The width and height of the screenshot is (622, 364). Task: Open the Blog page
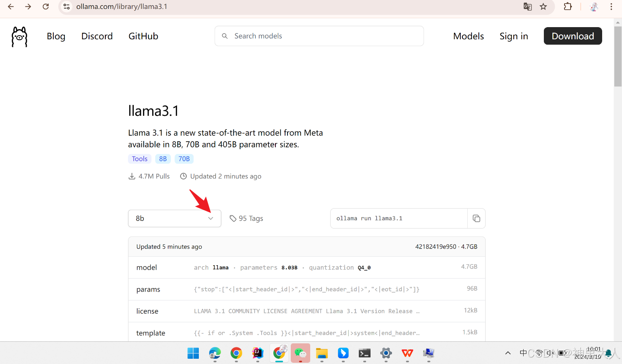coord(56,36)
